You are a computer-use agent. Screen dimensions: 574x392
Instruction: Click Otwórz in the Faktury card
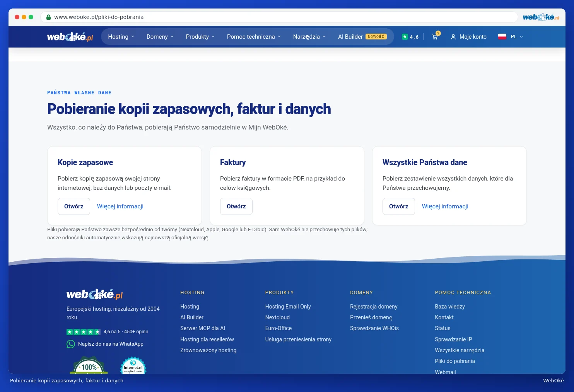(236, 206)
